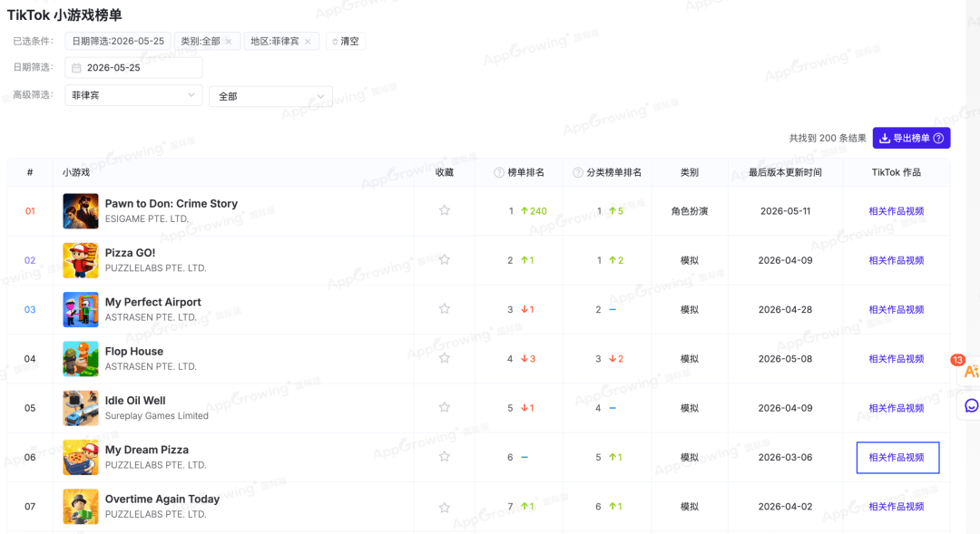View 相关作品视频 for My Perfect Airport
980x534 pixels.
[x=897, y=310]
